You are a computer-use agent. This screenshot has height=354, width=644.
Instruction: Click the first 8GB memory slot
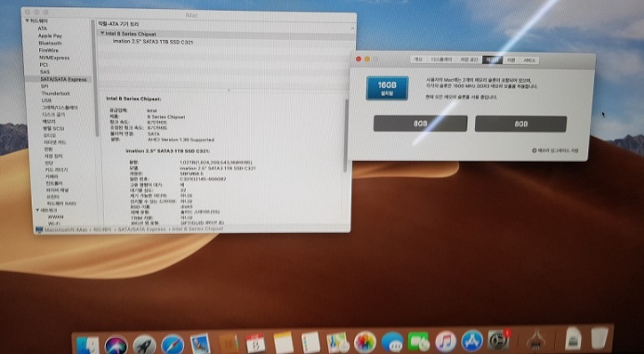coord(420,124)
